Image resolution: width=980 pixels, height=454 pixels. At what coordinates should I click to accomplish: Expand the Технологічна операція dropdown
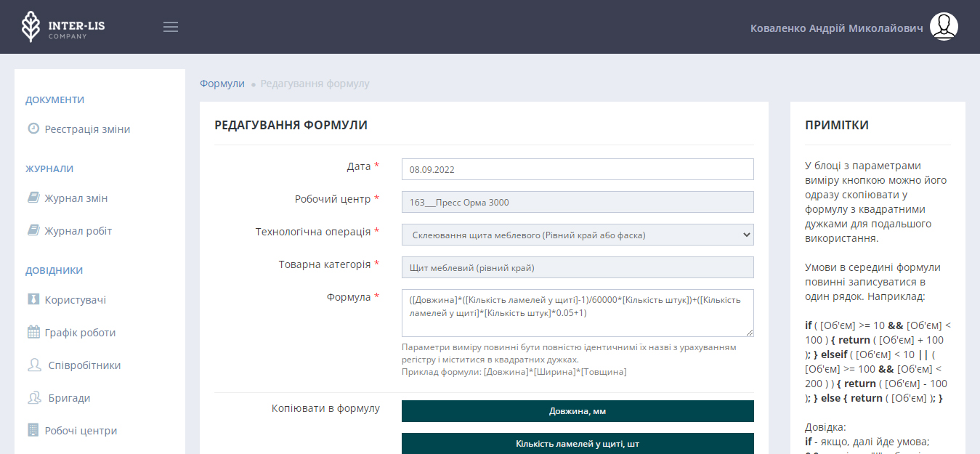pyautogui.click(x=577, y=235)
